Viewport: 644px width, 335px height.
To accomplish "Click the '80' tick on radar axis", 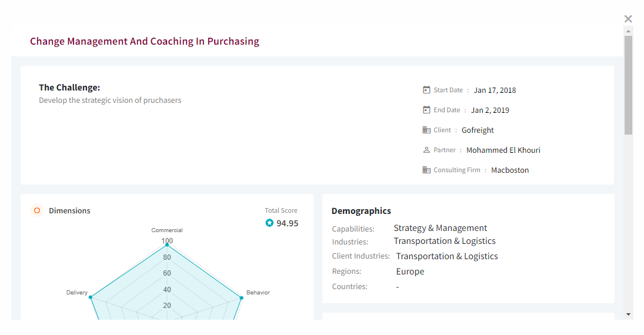I will click(x=167, y=257).
